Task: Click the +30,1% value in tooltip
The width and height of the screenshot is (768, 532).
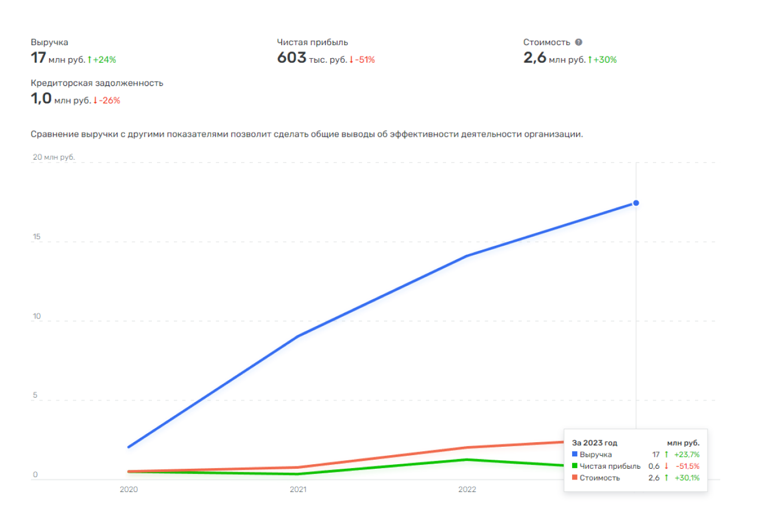Action: 687,478
